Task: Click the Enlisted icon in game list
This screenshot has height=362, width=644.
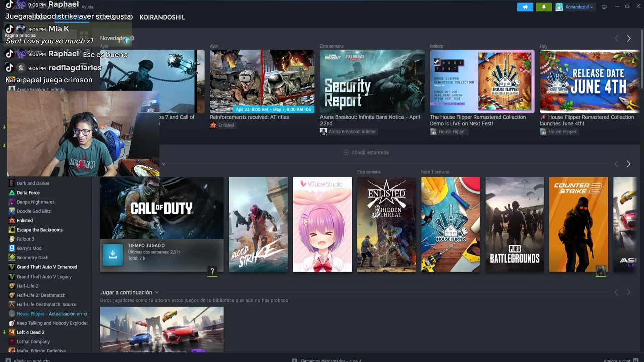Action: pos(12,220)
